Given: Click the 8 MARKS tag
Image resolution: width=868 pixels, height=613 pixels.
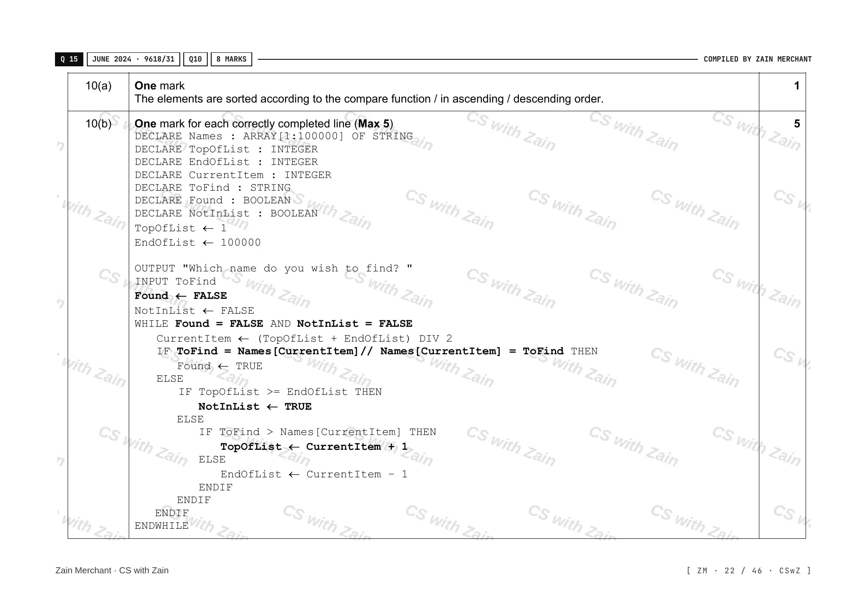Looking at the screenshot, I should (x=231, y=59).
